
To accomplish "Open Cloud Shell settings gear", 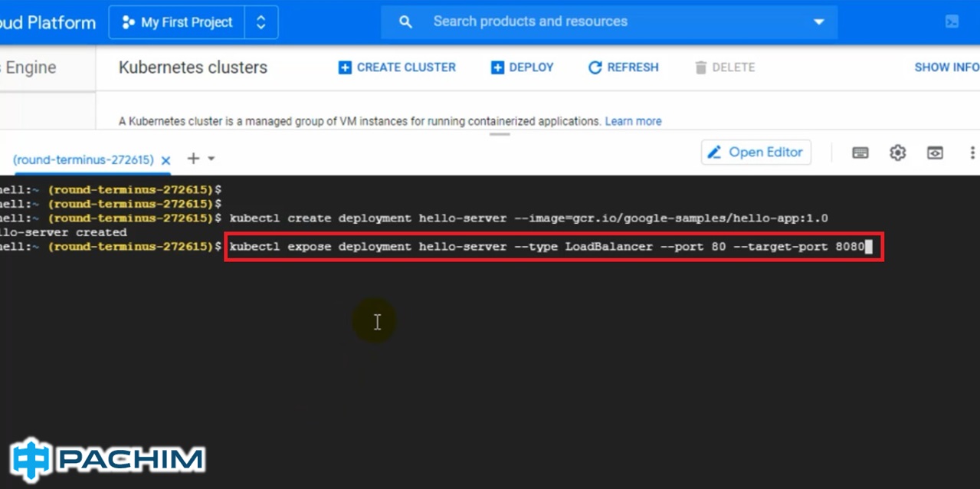I will point(898,153).
